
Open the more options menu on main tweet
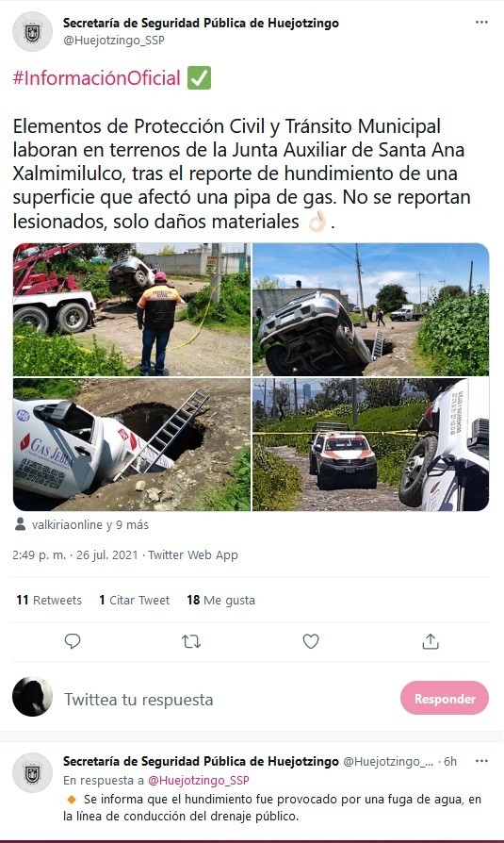[x=481, y=22]
